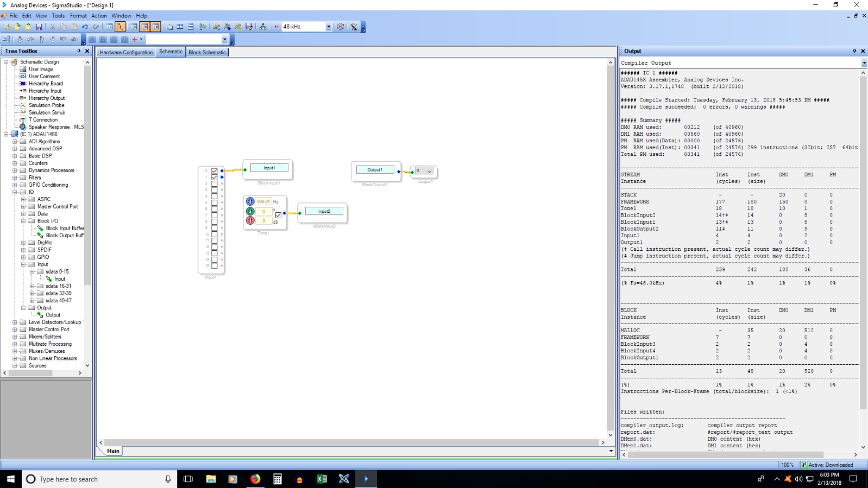868x488 pixels.
Task: Click the red gain knob in Tone1
Action: [x=250, y=220]
